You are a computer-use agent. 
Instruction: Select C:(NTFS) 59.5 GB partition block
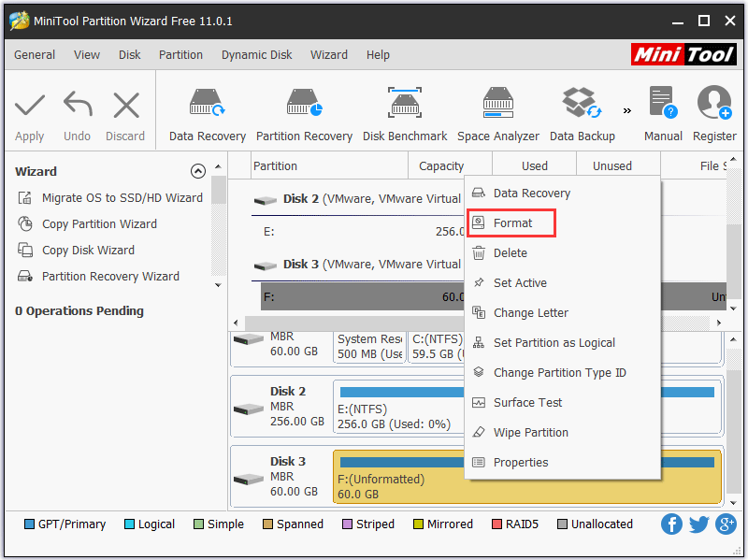point(436,346)
